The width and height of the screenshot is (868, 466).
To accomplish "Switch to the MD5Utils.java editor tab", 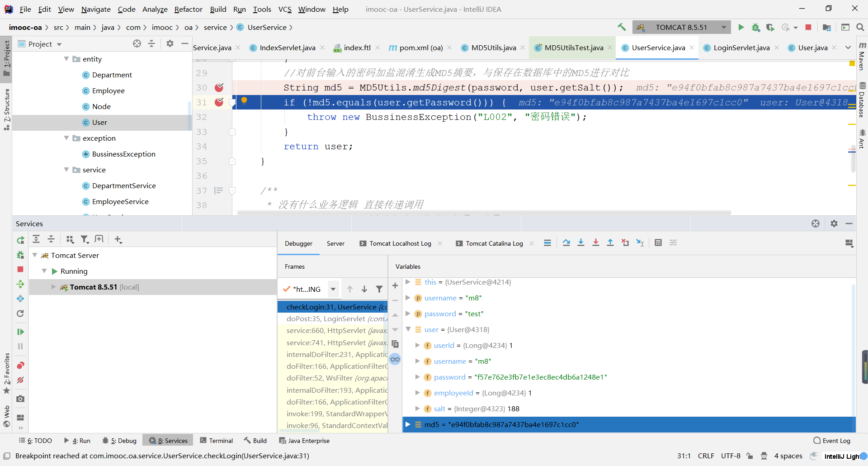I will tap(493, 48).
